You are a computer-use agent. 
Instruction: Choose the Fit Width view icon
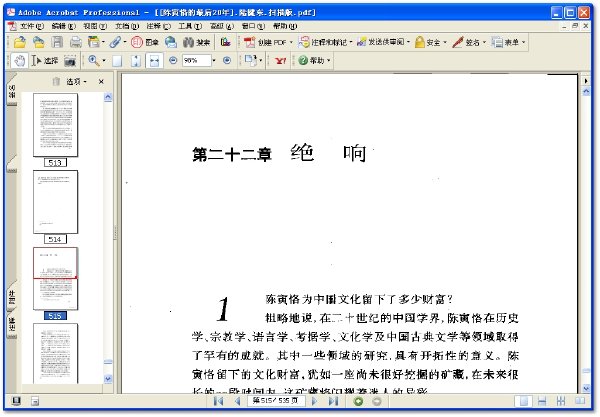(154, 61)
